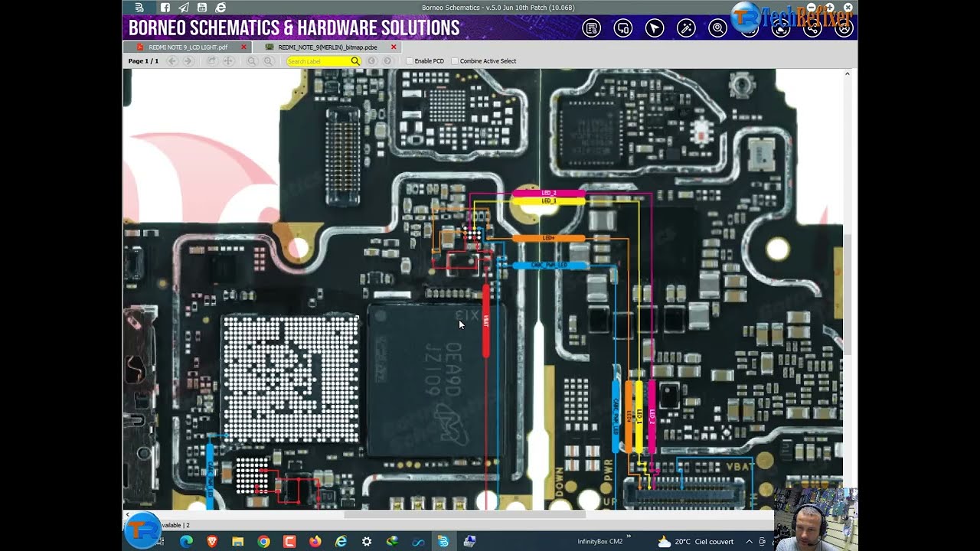Open Settings gear from taskbar

pos(367,542)
